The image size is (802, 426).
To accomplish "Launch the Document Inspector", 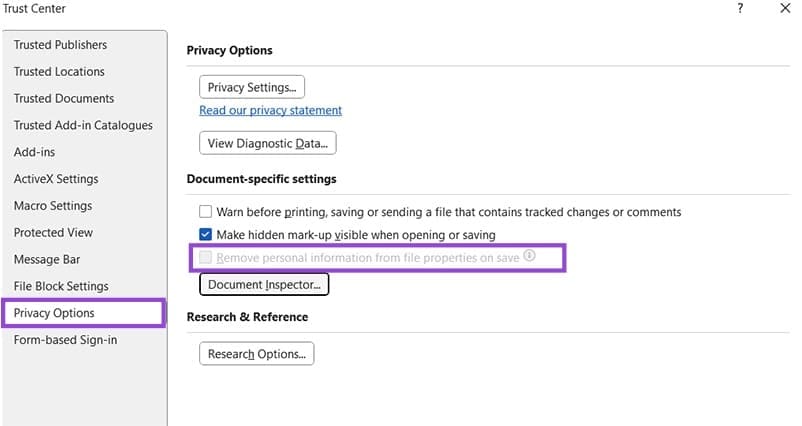I will click(264, 285).
